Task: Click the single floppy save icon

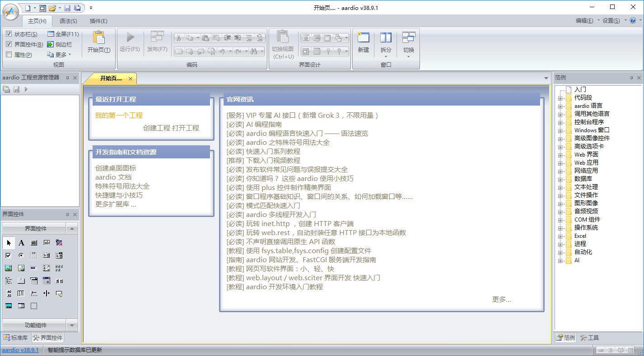Action: (67, 8)
